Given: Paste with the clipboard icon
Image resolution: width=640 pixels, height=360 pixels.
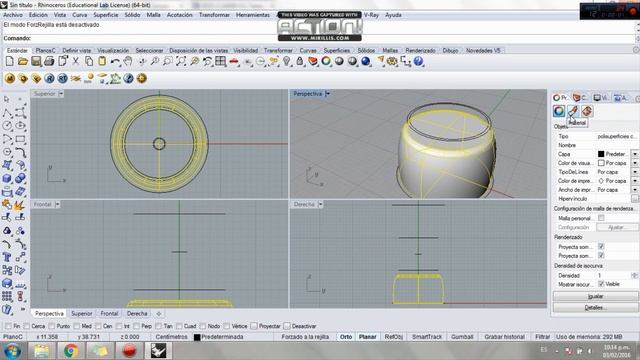Looking at the screenshot, I should [x=102, y=62].
